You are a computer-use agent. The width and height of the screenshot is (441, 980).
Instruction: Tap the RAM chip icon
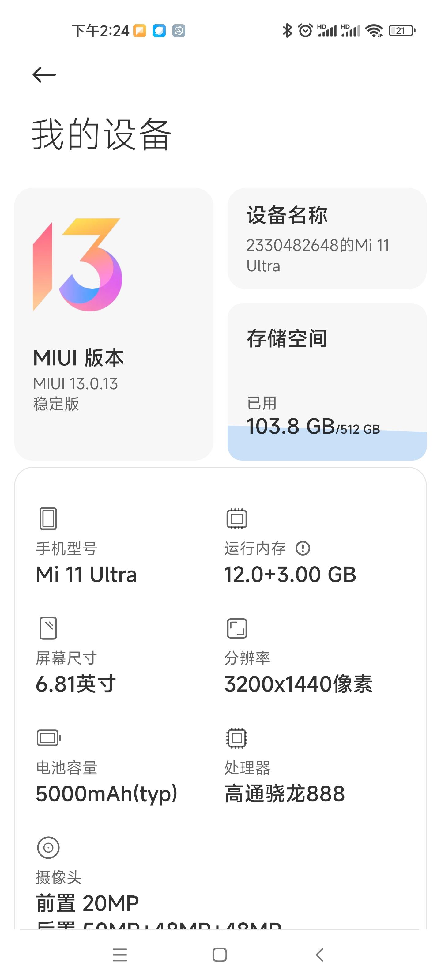[237, 518]
